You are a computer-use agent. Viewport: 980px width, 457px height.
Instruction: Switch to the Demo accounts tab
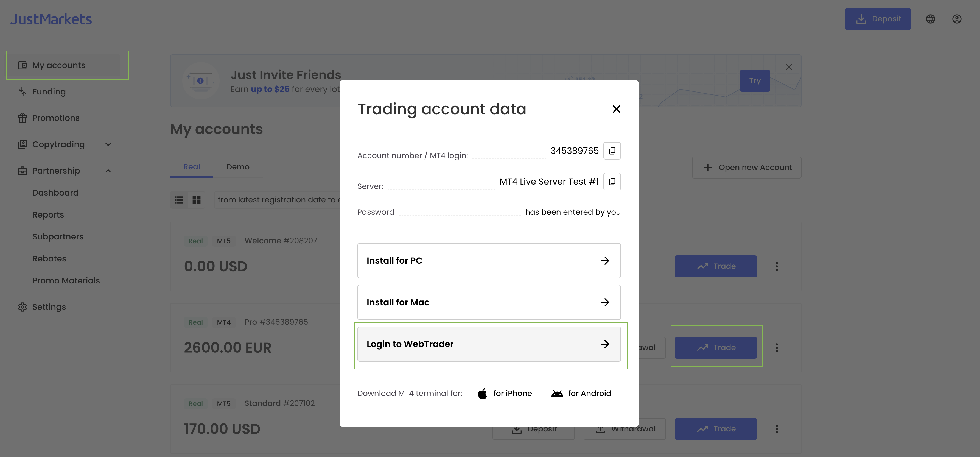(238, 167)
